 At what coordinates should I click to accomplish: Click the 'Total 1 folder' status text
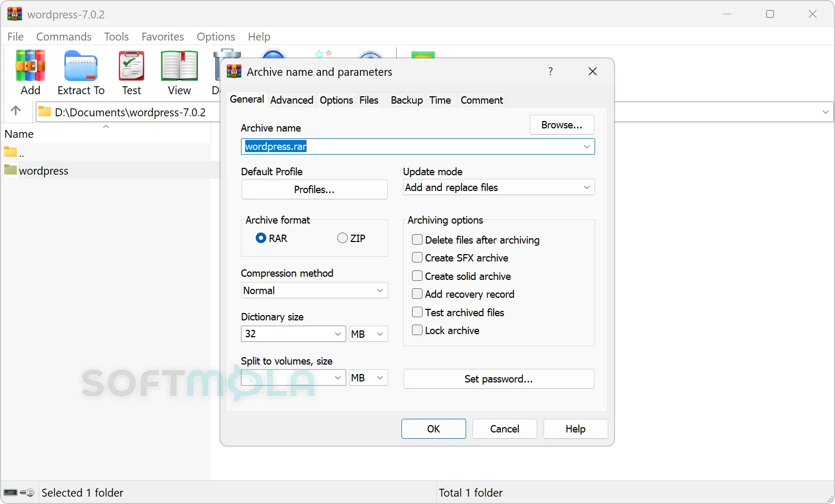[x=471, y=492]
